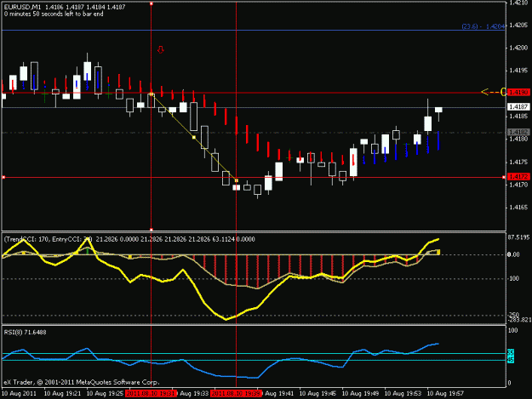Click the 1.4165 price axis value
Screen dimensions: 532x399
(518, 207)
